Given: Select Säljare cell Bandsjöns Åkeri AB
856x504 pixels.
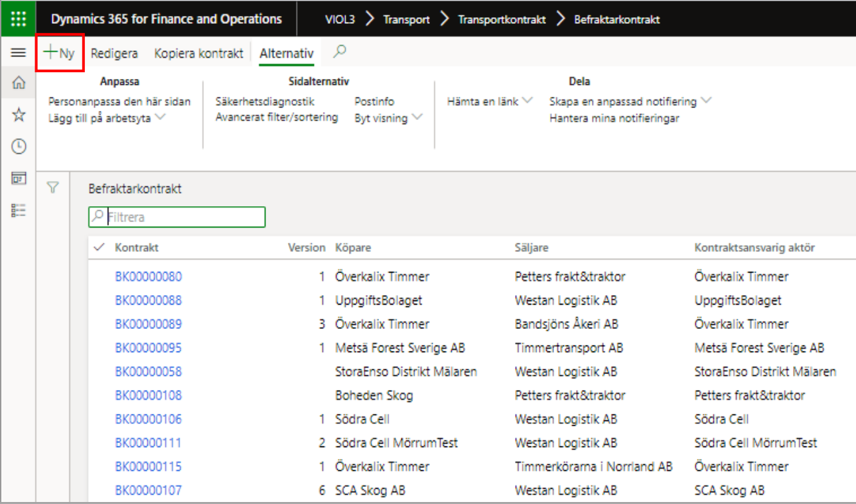Looking at the screenshot, I should (567, 324).
